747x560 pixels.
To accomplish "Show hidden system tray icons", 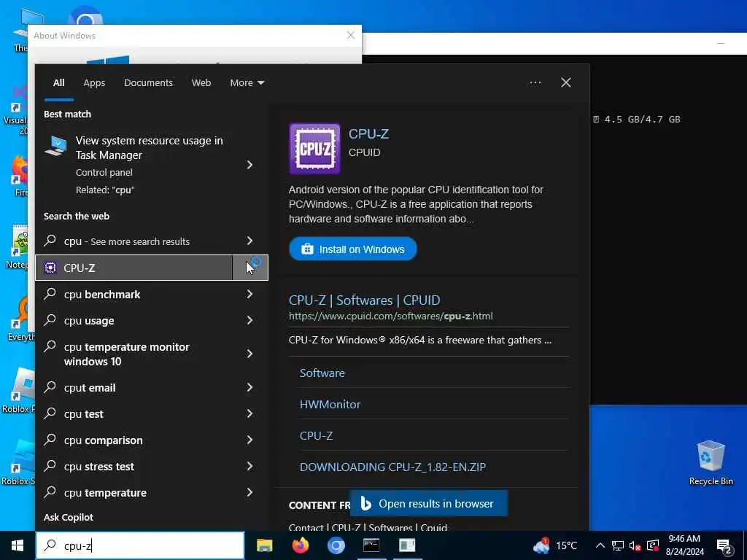I will point(600,545).
